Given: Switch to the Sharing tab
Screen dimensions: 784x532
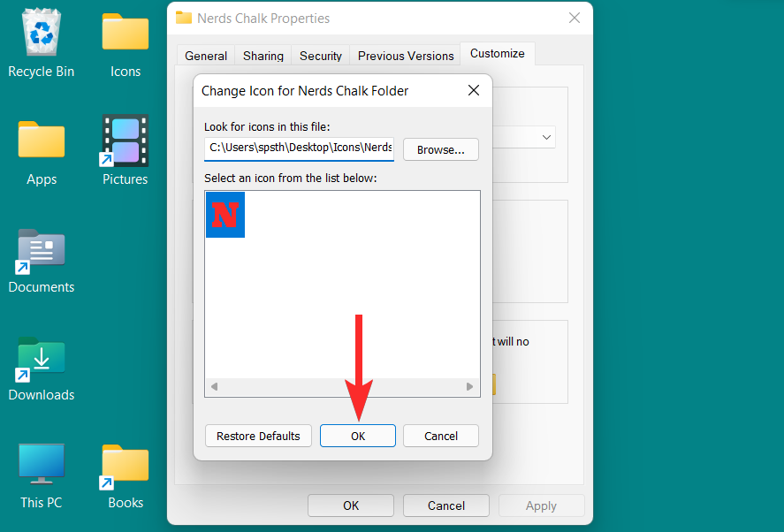Looking at the screenshot, I should click(x=263, y=56).
